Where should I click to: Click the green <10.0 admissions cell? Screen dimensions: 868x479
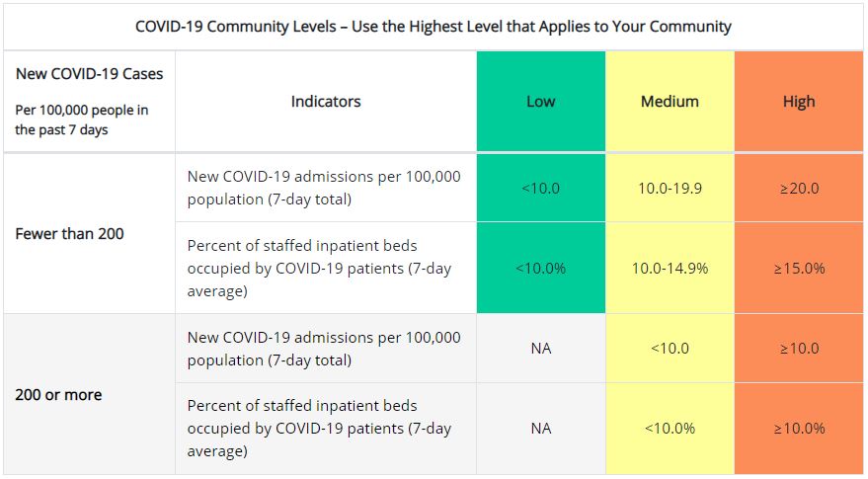[x=540, y=188]
